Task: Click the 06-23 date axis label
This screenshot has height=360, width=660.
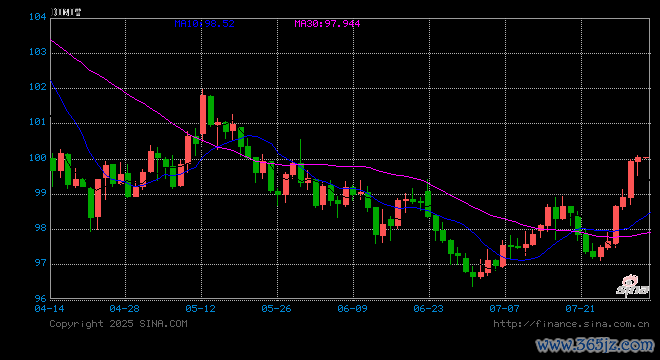Action: (428, 309)
